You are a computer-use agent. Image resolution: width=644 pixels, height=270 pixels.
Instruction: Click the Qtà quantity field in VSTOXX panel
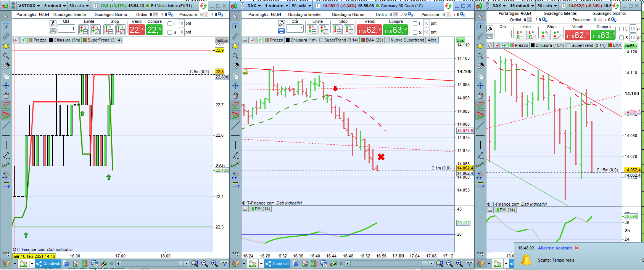(66, 29)
